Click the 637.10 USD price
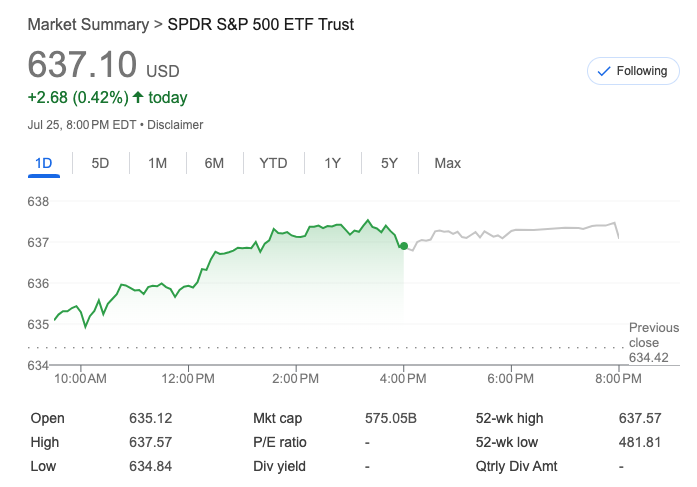 click(x=82, y=65)
